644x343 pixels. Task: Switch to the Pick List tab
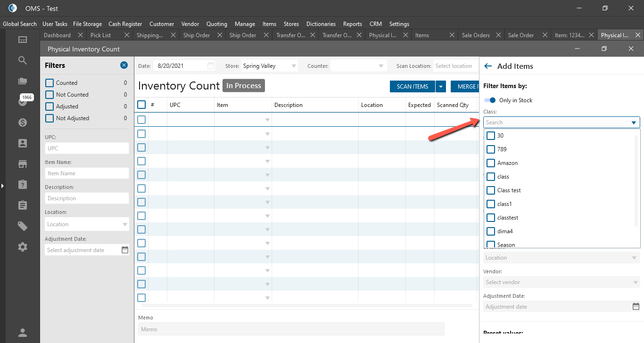[101, 35]
